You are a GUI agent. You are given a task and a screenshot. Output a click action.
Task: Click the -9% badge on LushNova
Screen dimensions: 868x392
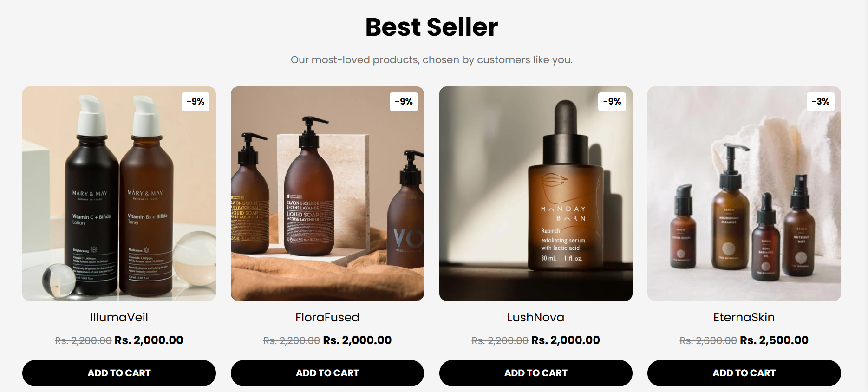tap(612, 102)
